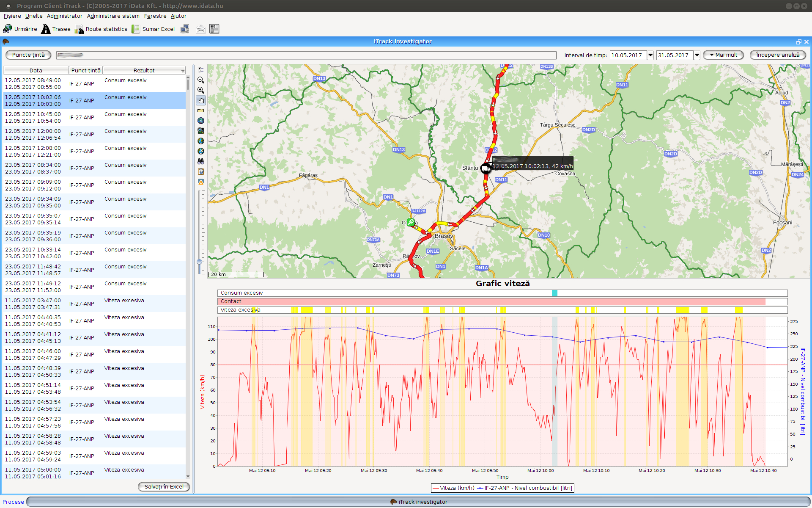Expand the Mai mult options dropdown

coord(723,55)
